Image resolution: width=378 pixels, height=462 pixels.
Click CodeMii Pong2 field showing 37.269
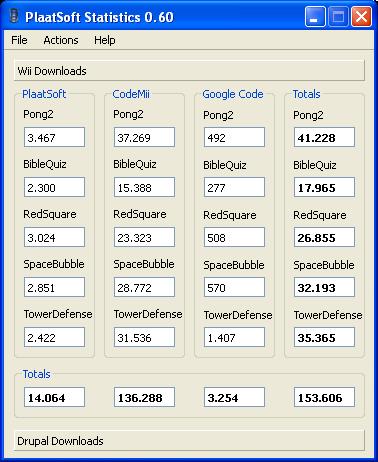point(144,137)
